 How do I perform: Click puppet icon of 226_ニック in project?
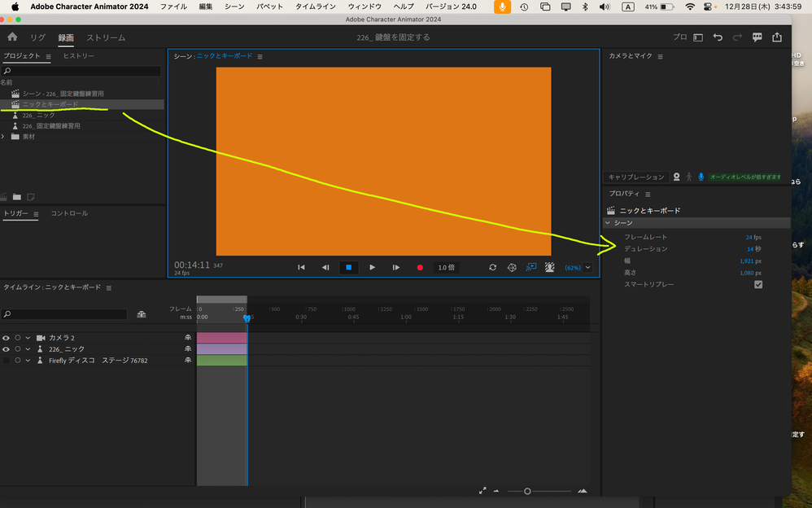click(15, 115)
